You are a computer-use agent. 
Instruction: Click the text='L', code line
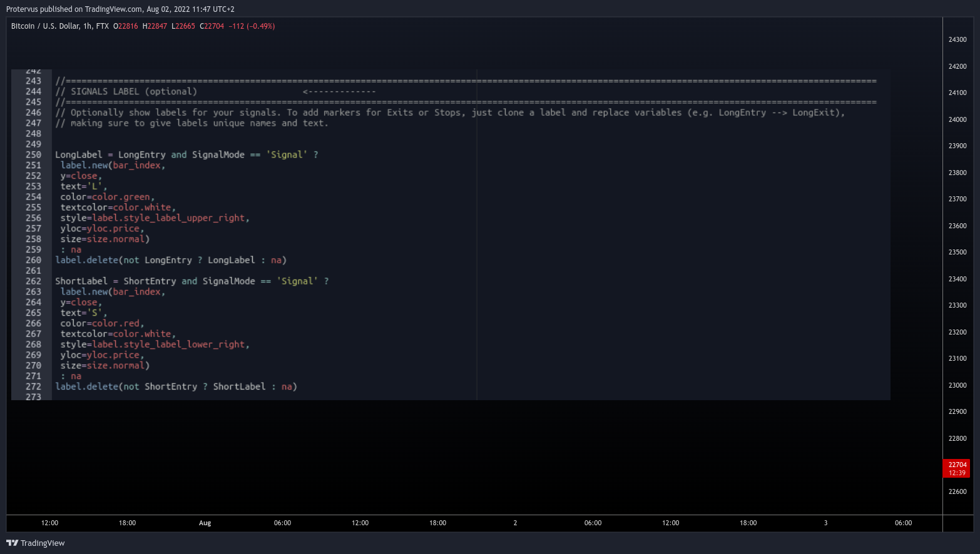tap(84, 186)
